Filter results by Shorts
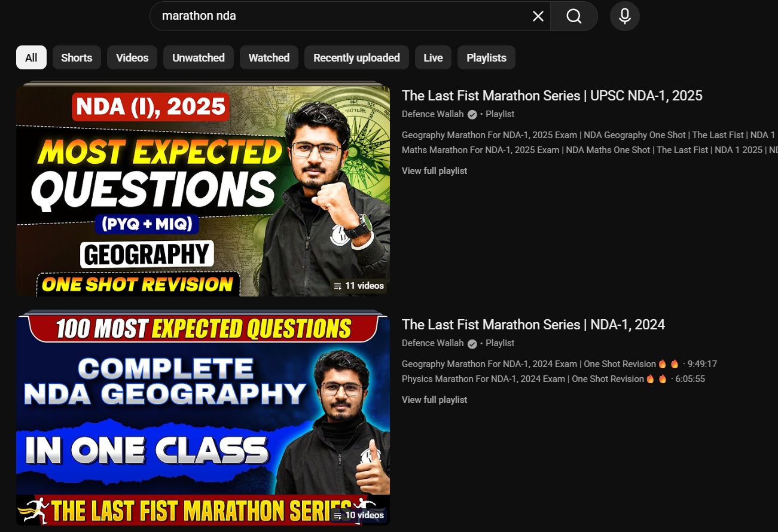 (77, 58)
